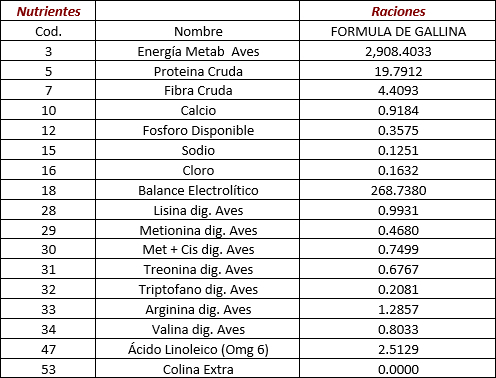496x378 pixels.
Task: Select the Colina Extra value 0.0000
Action: (398, 369)
